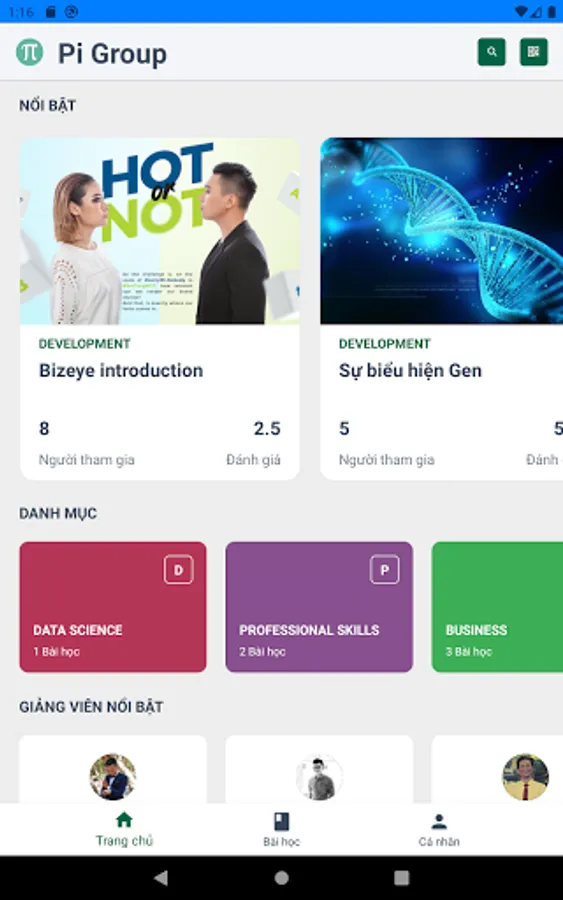Image resolution: width=563 pixels, height=900 pixels.
Task: Open Sự biểu hiện Gen course title
Action: pyautogui.click(x=410, y=371)
